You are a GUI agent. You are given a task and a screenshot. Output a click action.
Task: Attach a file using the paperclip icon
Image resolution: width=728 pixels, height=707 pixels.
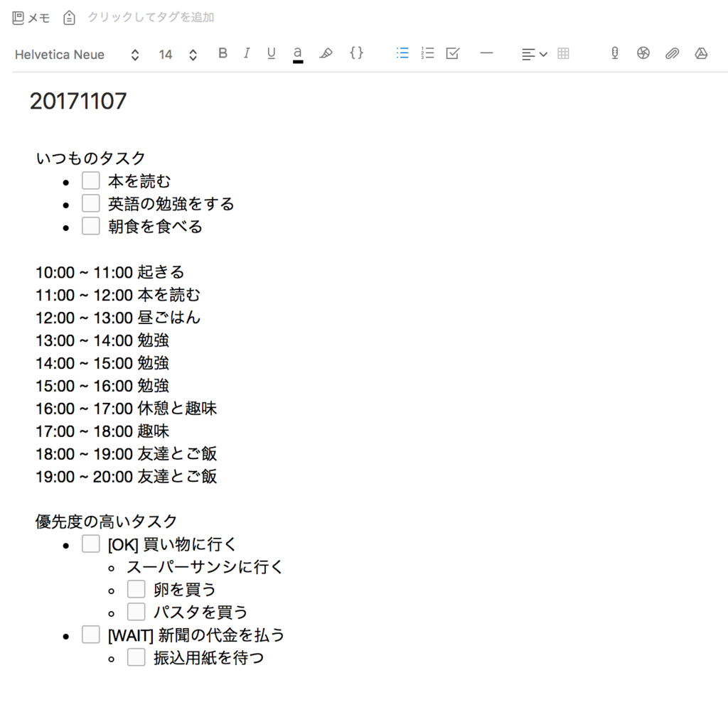click(672, 53)
